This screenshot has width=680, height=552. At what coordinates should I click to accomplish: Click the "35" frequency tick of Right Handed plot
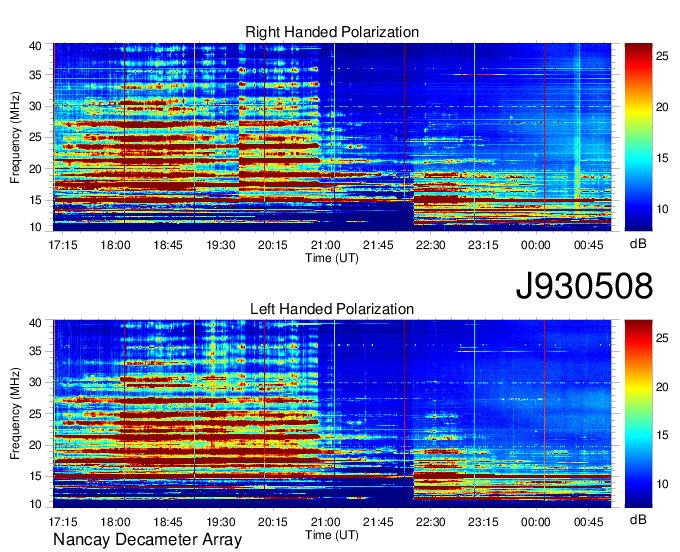click(35, 75)
